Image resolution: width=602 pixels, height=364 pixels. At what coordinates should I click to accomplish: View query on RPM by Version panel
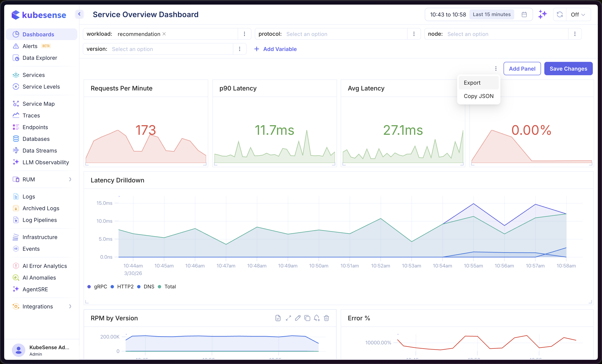(x=278, y=318)
